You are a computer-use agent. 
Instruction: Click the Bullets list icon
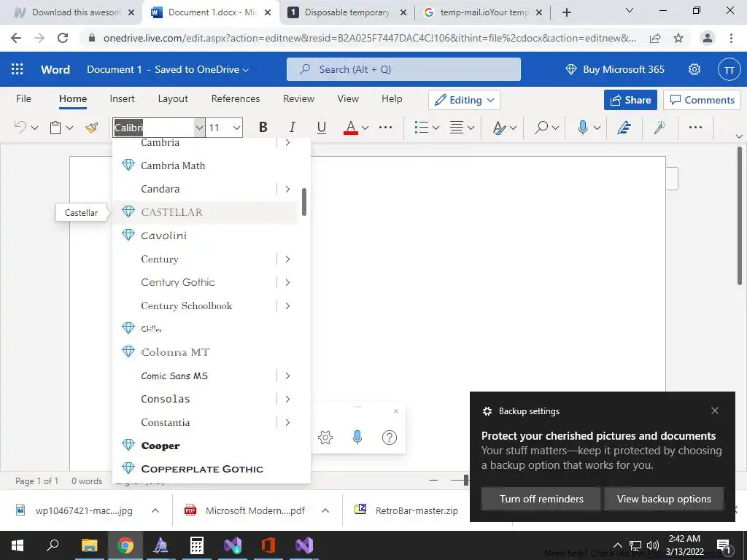[x=421, y=127]
